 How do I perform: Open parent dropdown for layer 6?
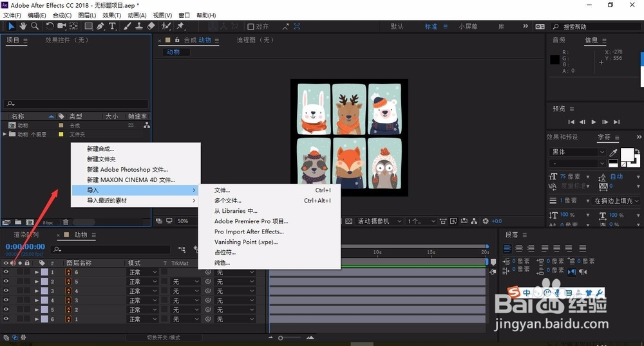click(x=235, y=319)
